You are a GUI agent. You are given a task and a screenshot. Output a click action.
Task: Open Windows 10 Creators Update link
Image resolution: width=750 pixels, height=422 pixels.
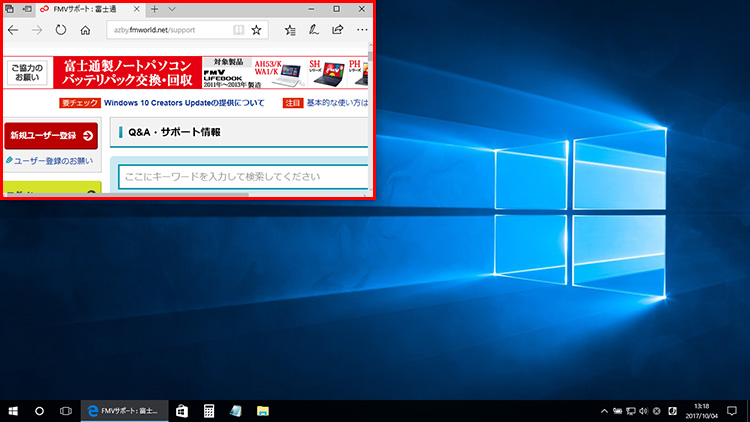pos(184,102)
